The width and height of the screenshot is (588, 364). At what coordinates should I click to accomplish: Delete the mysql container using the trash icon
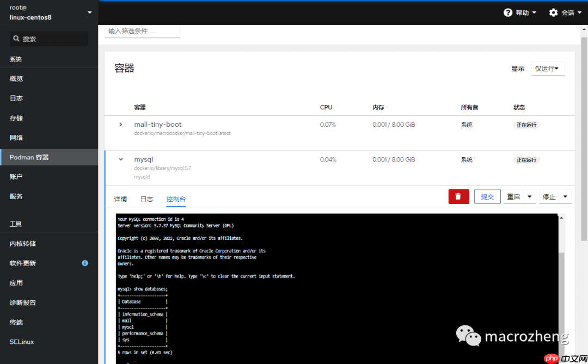point(458,196)
